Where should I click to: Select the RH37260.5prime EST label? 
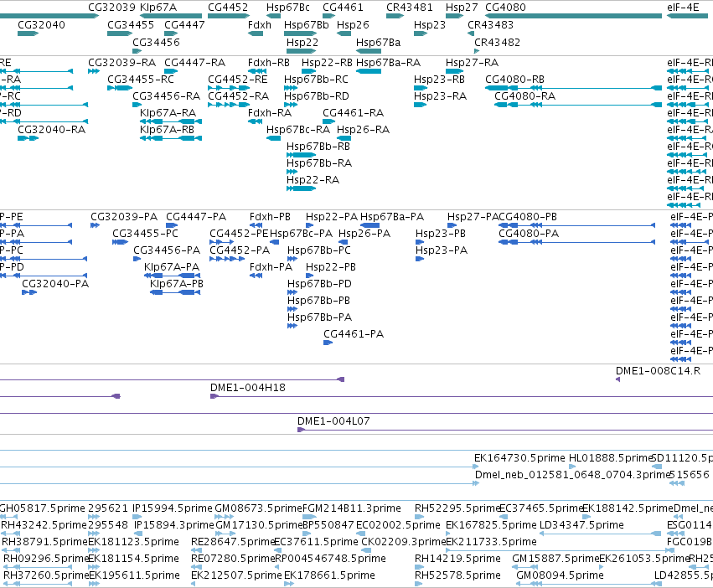(46, 575)
